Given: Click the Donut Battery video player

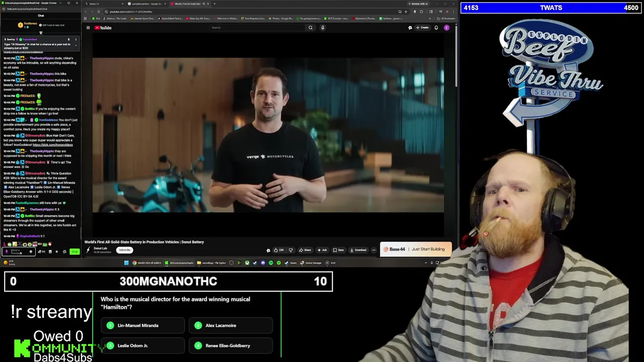Looking at the screenshot, I should pos(268,135).
